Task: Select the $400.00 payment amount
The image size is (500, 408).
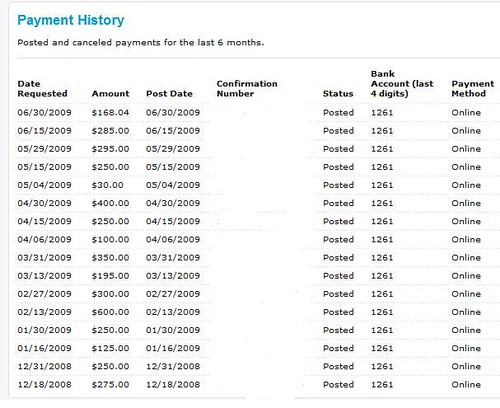Action: pyautogui.click(x=110, y=203)
